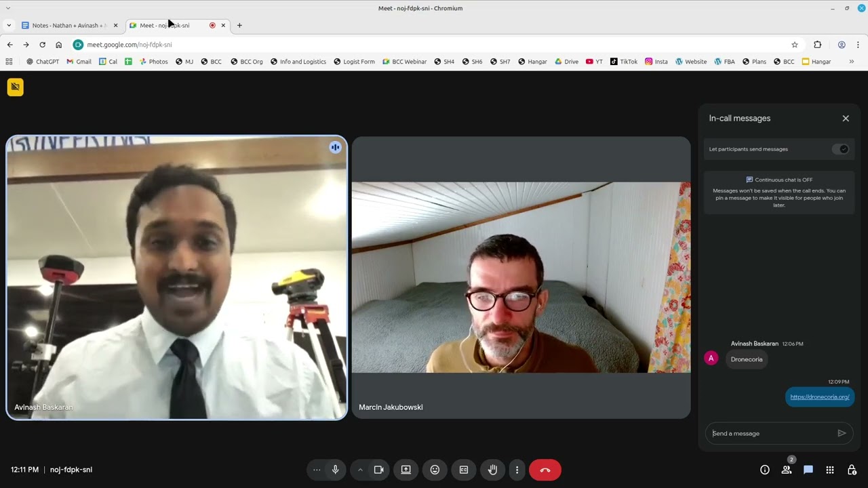Open the apps grid in bookmarks bar

(x=9, y=62)
